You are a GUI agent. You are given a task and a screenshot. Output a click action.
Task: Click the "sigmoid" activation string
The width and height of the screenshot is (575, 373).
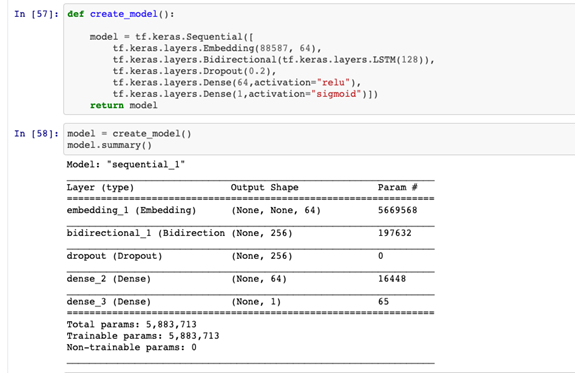[336, 94]
